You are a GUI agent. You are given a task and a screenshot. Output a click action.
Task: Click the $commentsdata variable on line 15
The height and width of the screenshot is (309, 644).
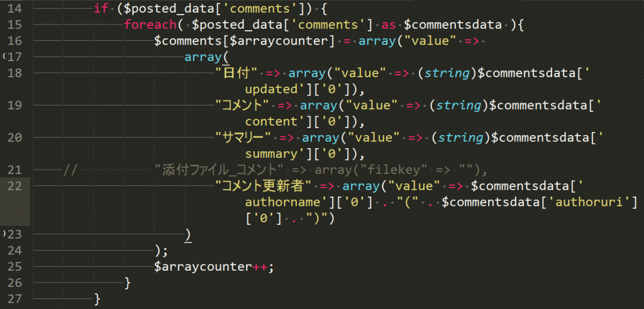[x=453, y=24]
